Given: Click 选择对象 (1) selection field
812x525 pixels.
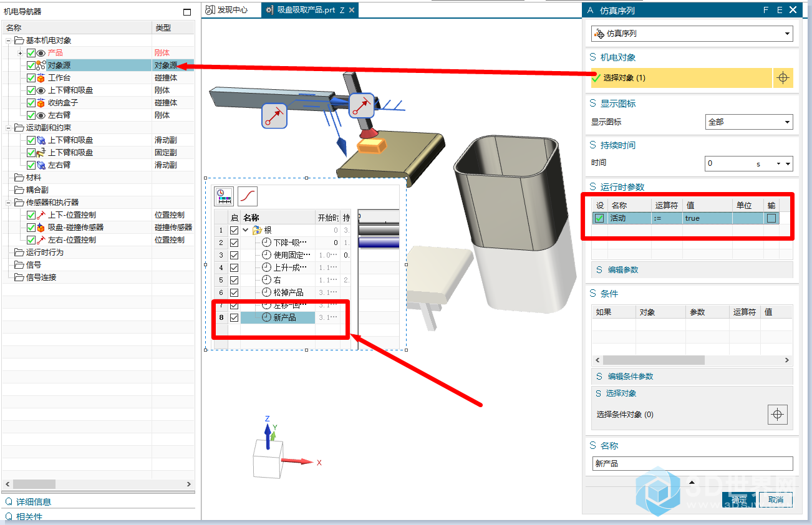Looking at the screenshot, I should pos(681,78).
